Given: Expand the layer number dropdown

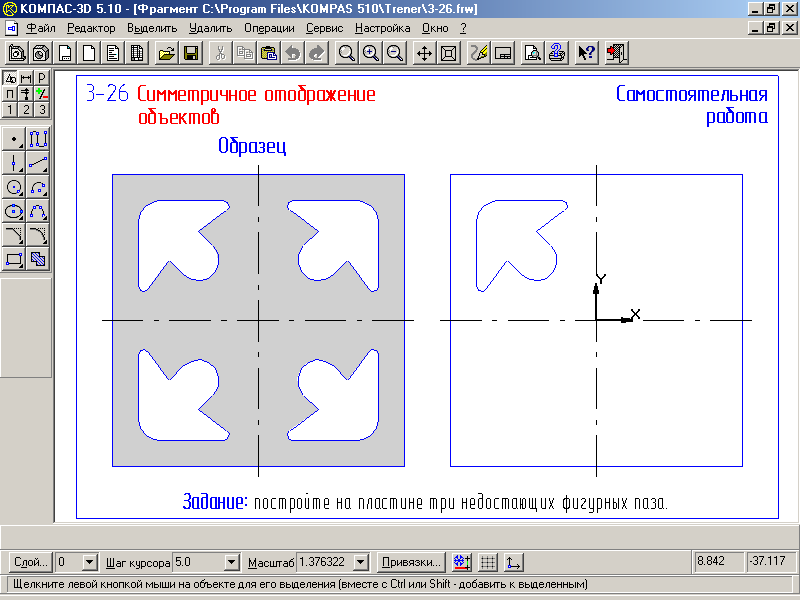Looking at the screenshot, I should tap(89, 562).
